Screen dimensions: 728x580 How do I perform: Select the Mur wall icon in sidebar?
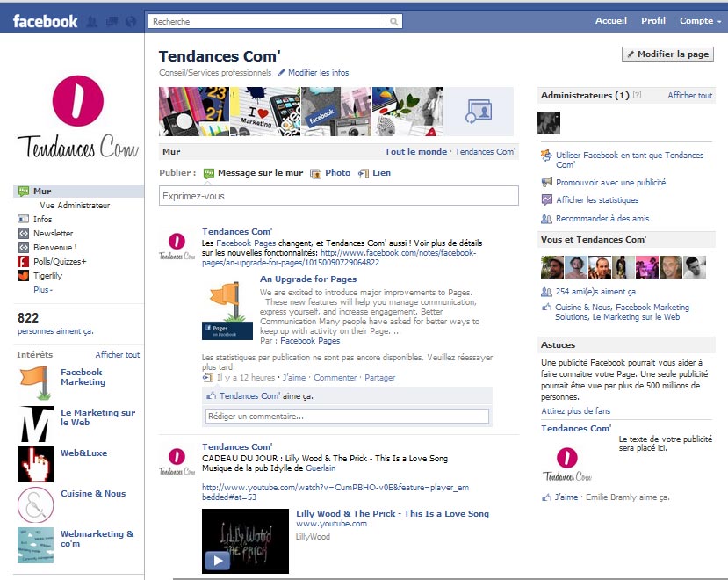pyautogui.click(x=23, y=191)
